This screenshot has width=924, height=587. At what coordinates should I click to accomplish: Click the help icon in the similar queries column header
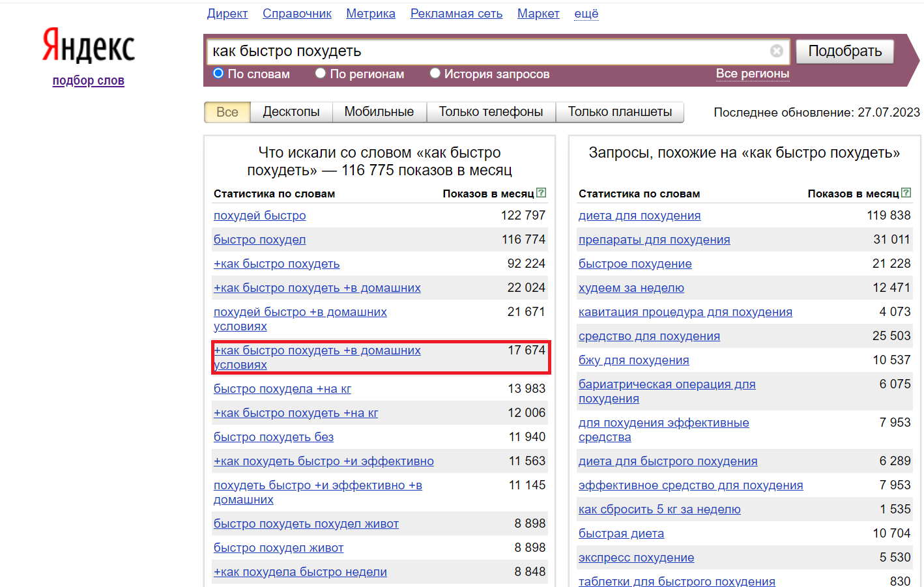coord(906,193)
